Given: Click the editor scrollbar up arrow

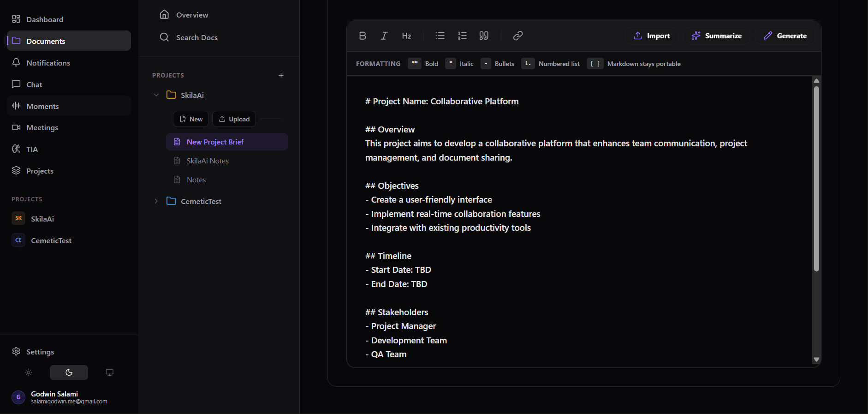Looking at the screenshot, I should (816, 81).
